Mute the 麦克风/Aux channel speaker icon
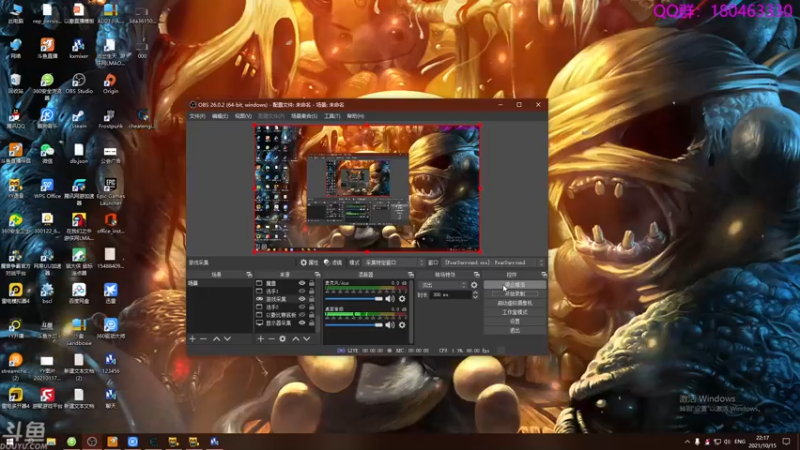800x450 pixels. tap(390, 299)
